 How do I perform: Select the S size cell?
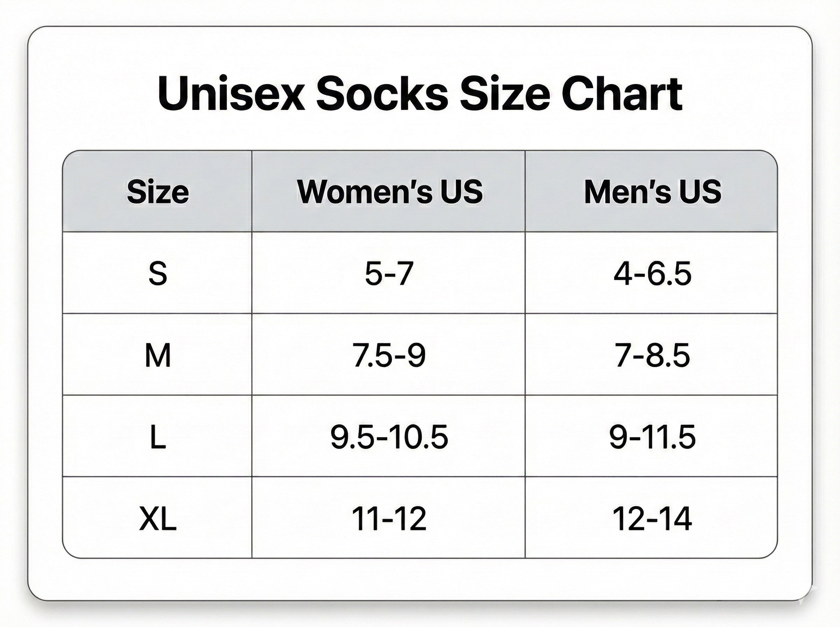coord(157,274)
